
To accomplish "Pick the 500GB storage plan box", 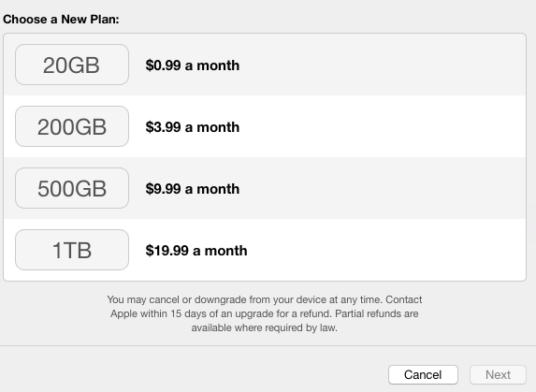I will pos(72,188).
